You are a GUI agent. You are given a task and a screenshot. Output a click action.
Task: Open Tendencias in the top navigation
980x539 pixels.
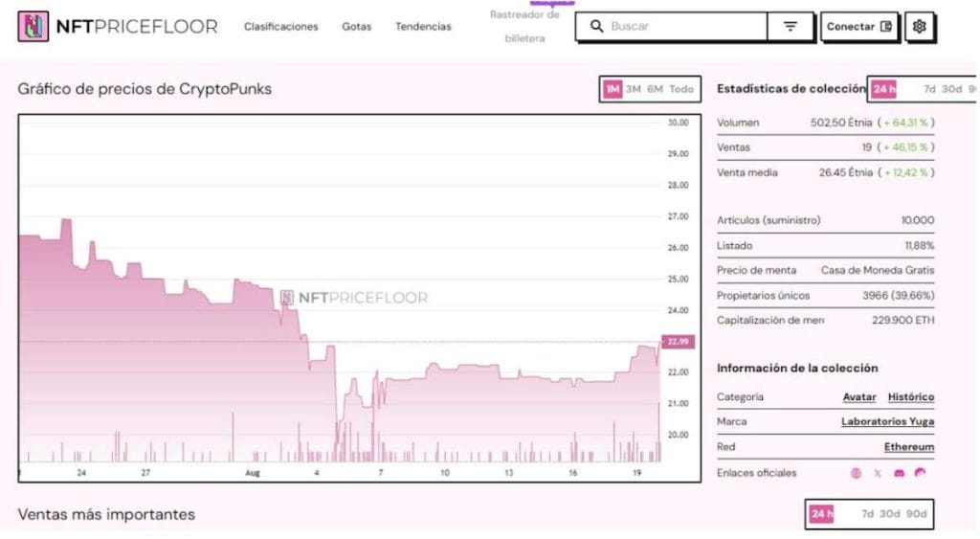tap(423, 26)
